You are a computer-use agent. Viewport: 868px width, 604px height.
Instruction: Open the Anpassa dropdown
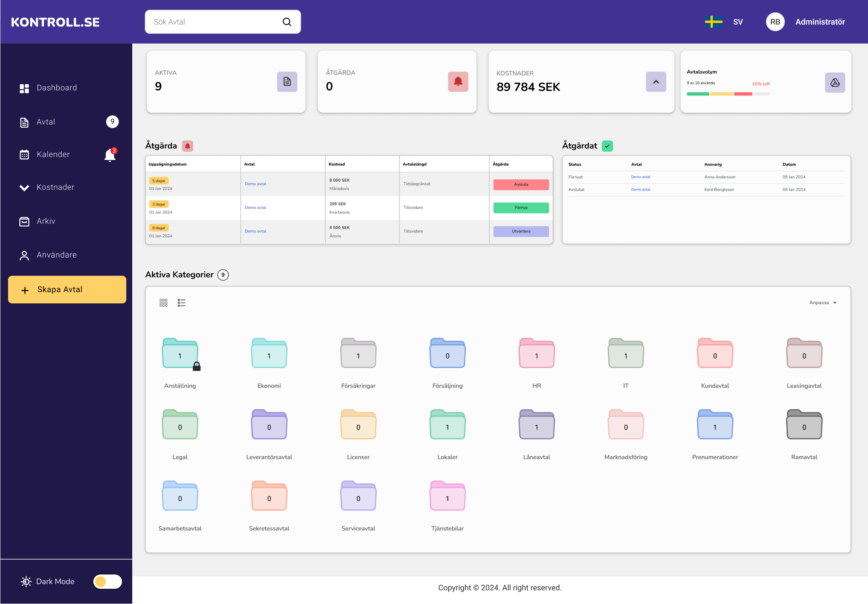pyautogui.click(x=823, y=303)
